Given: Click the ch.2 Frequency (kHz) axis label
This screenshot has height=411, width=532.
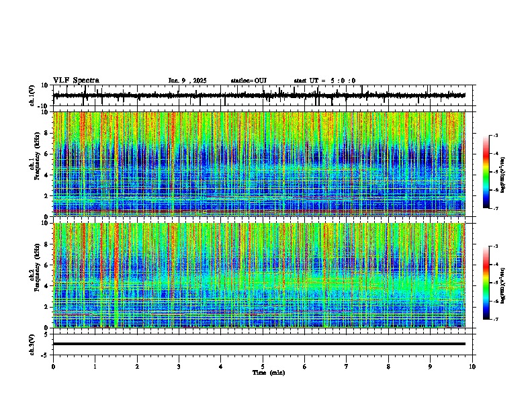Looking at the screenshot, I should pos(34,267).
